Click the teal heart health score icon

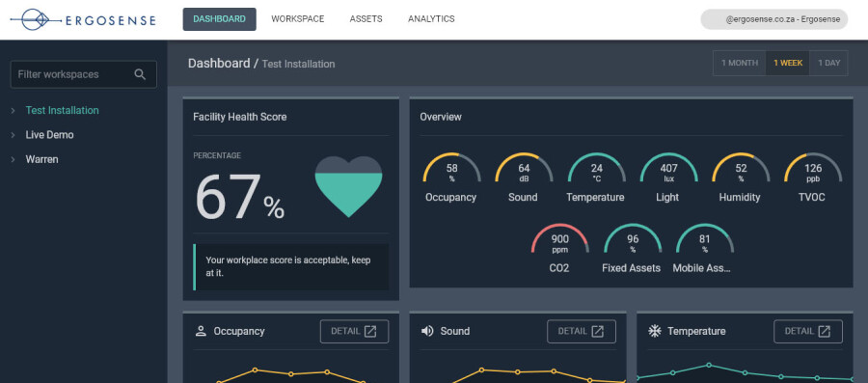click(348, 186)
